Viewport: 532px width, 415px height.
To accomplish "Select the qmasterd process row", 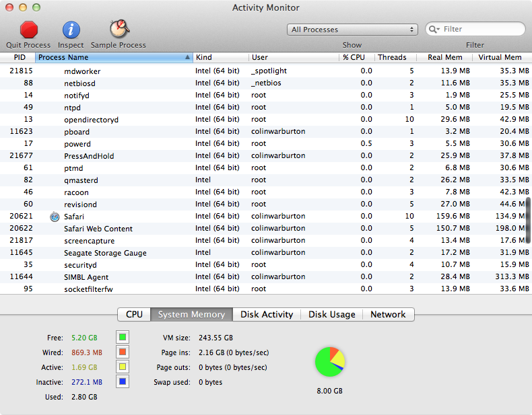I will pyautogui.click(x=266, y=180).
